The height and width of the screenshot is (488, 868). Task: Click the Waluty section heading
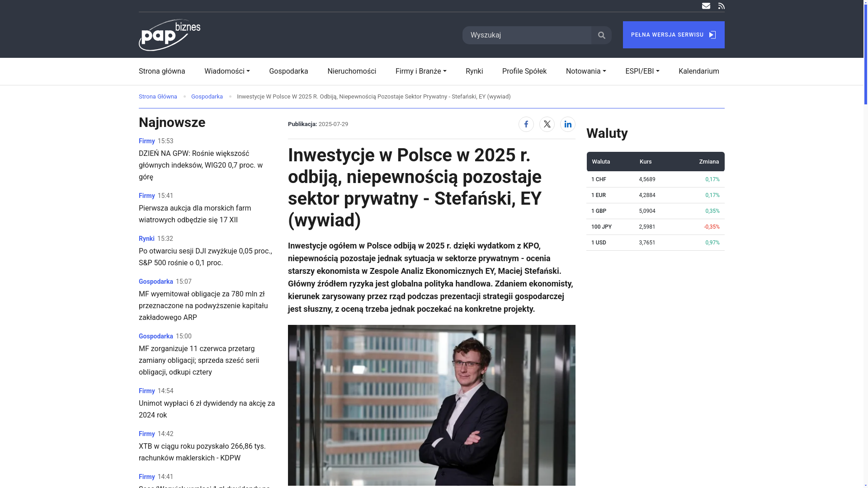pos(607,133)
